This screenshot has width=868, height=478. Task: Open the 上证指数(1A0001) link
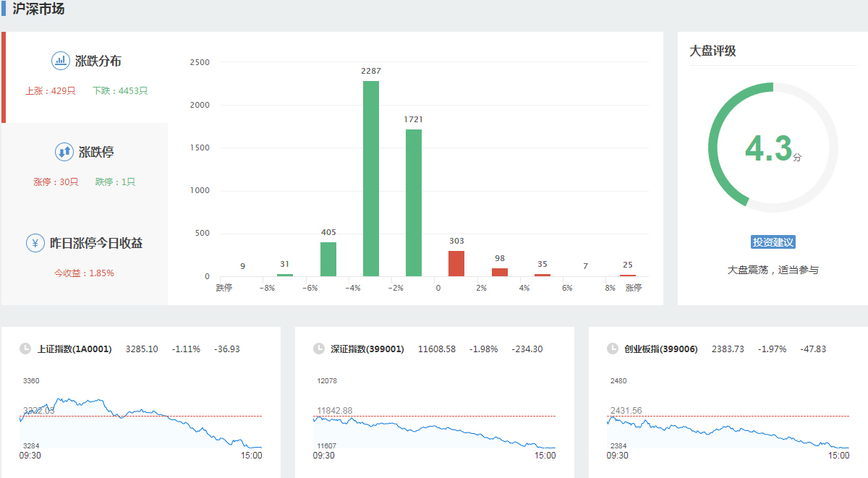pyautogui.click(x=75, y=349)
